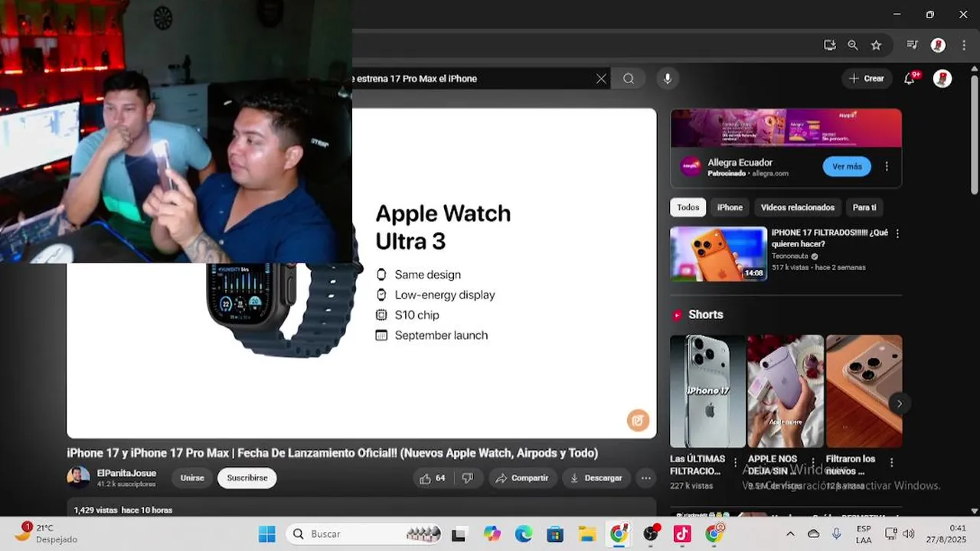Open the Chrome profile avatar in toolbar
The width and height of the screenshot is (980, 551).
tap(938, 45)
